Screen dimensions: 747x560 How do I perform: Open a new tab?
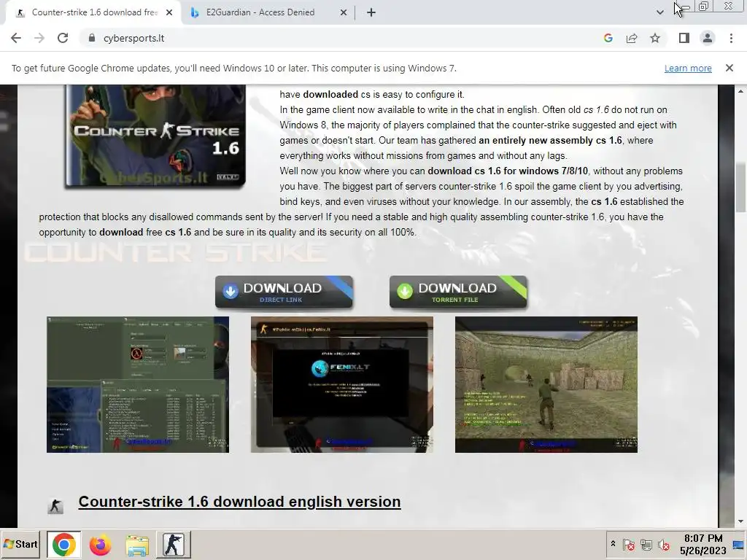coord(371,12)
